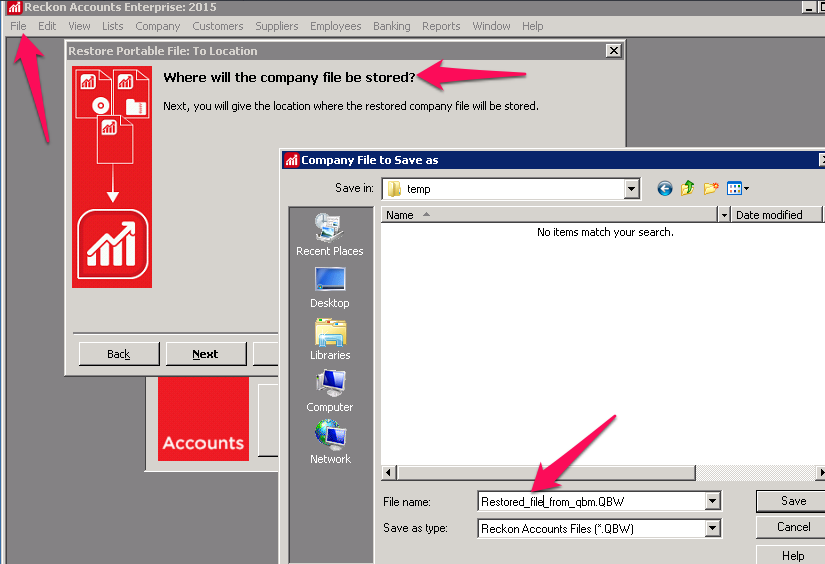
Task: Open the Banking menu
Action: tap(391, 26)
